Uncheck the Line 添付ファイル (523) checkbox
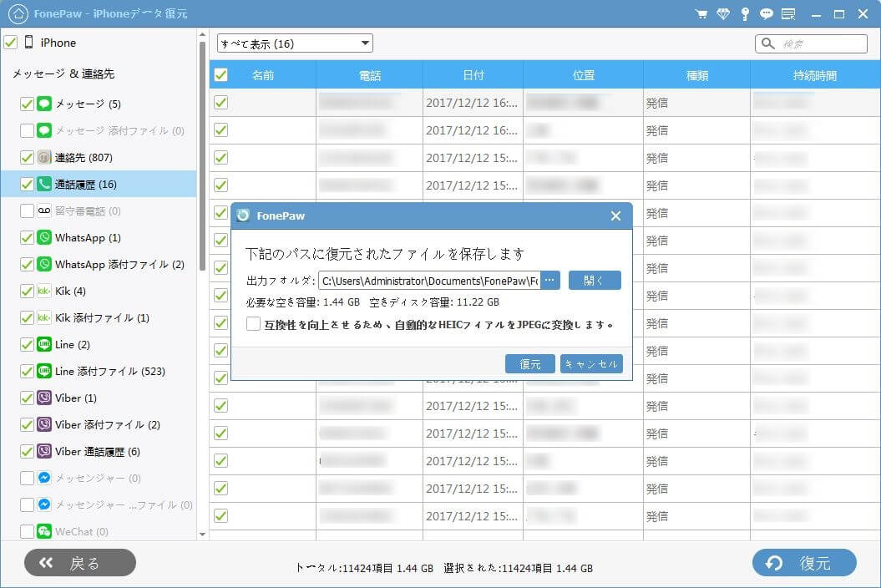This screenshot has height=588, width=881. [x=27, y=371]
